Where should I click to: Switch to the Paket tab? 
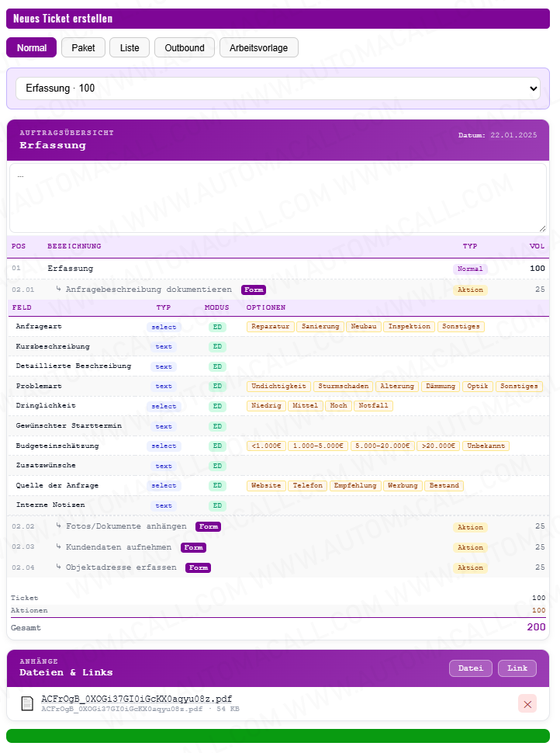(83, 47)
